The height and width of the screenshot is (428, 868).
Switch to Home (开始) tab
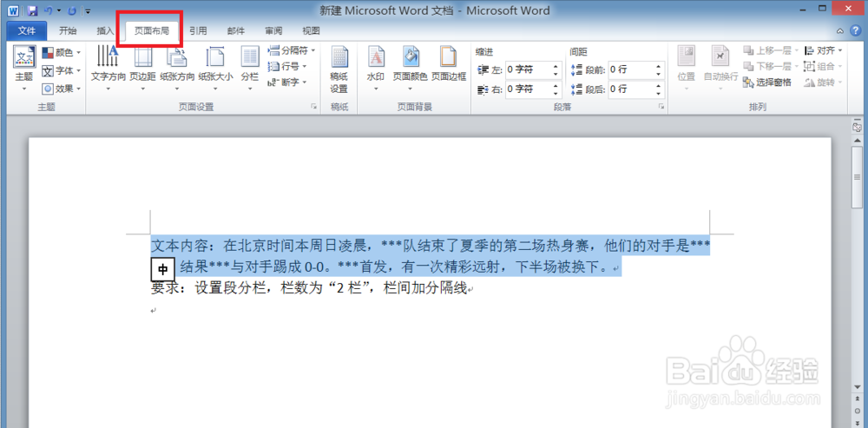point(68,30)
